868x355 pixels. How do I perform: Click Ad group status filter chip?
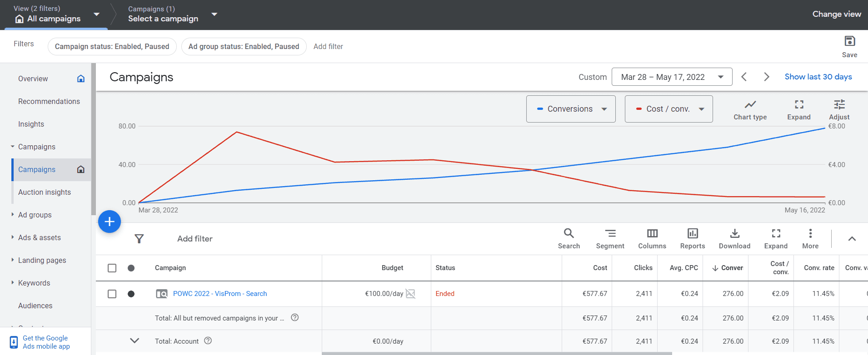(x=244, y=46)
